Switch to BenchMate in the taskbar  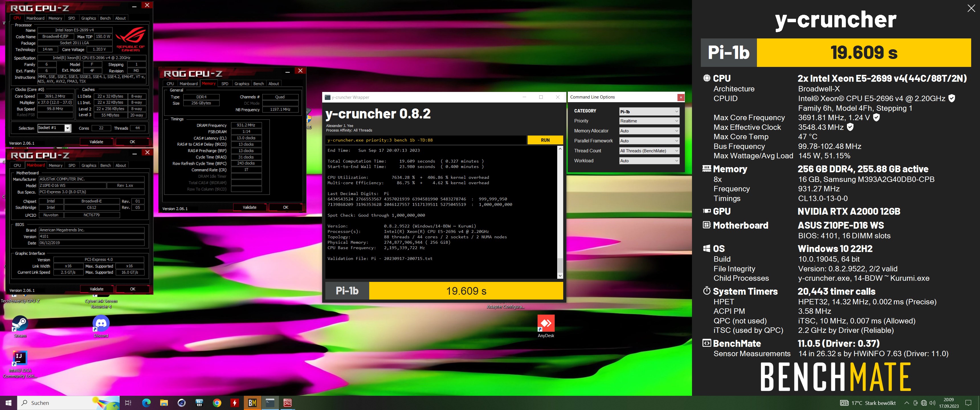coord(252,403)
